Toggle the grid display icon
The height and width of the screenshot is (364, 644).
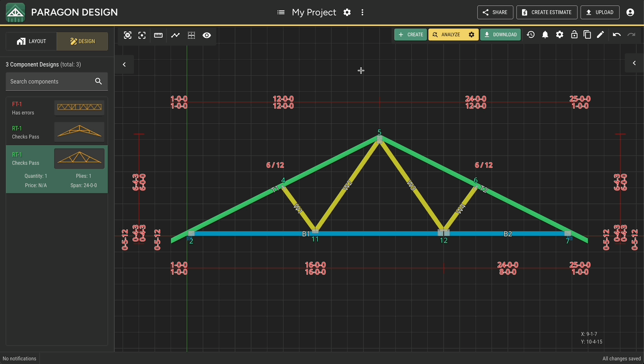click(191, 35)
